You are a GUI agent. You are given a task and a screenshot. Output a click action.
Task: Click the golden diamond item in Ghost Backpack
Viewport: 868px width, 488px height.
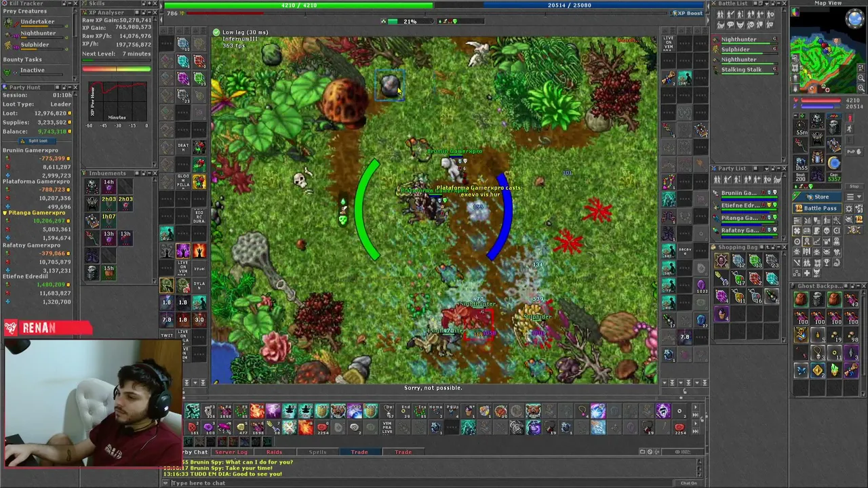click(818, 370)
